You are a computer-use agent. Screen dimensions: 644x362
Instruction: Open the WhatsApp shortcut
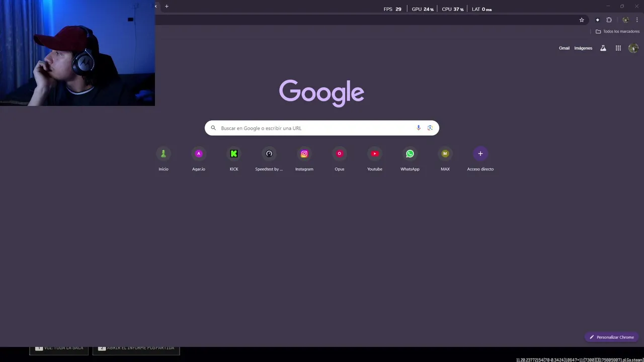tap(410, 159)
